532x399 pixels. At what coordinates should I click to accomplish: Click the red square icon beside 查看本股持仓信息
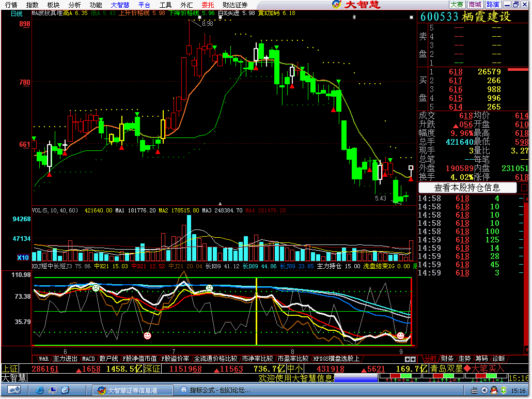tap(524, 188)
